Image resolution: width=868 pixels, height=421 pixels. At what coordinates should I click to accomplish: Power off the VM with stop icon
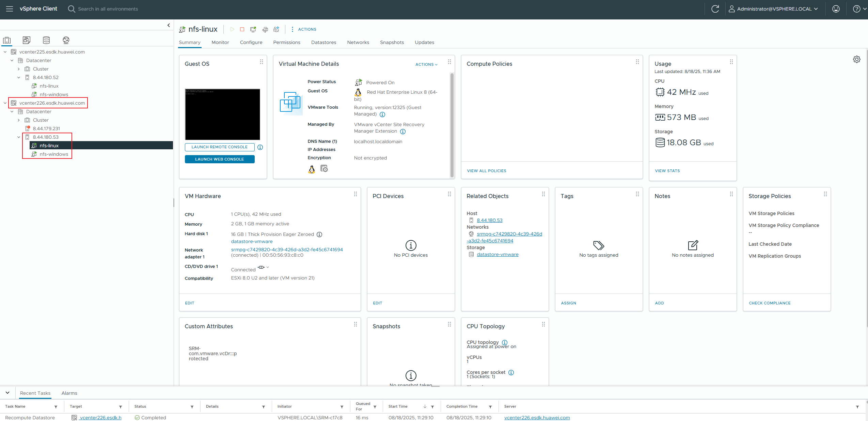click(242, 29)
